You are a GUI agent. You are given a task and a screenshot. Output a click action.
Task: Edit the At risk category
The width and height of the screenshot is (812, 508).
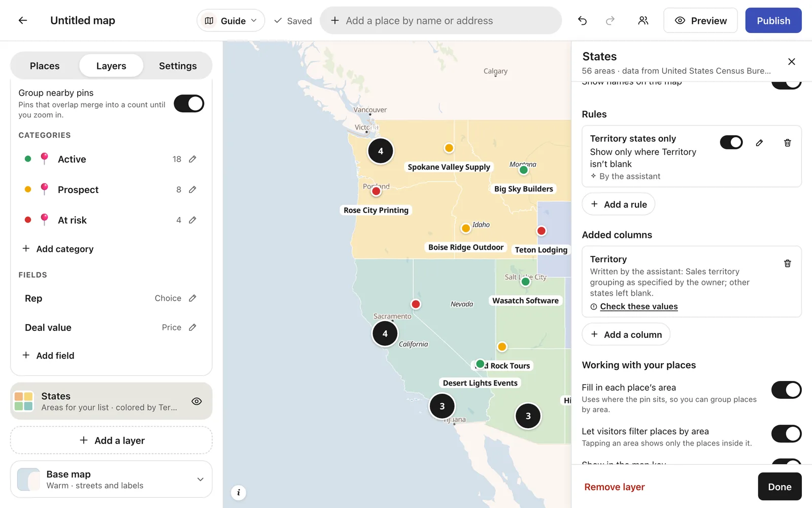pyautogui.click(x=192, y=220)
